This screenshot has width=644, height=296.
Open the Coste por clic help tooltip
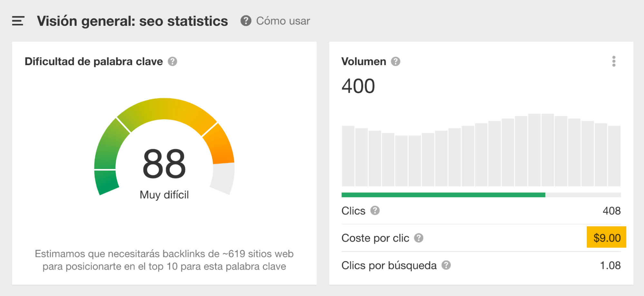pos(419,238)
